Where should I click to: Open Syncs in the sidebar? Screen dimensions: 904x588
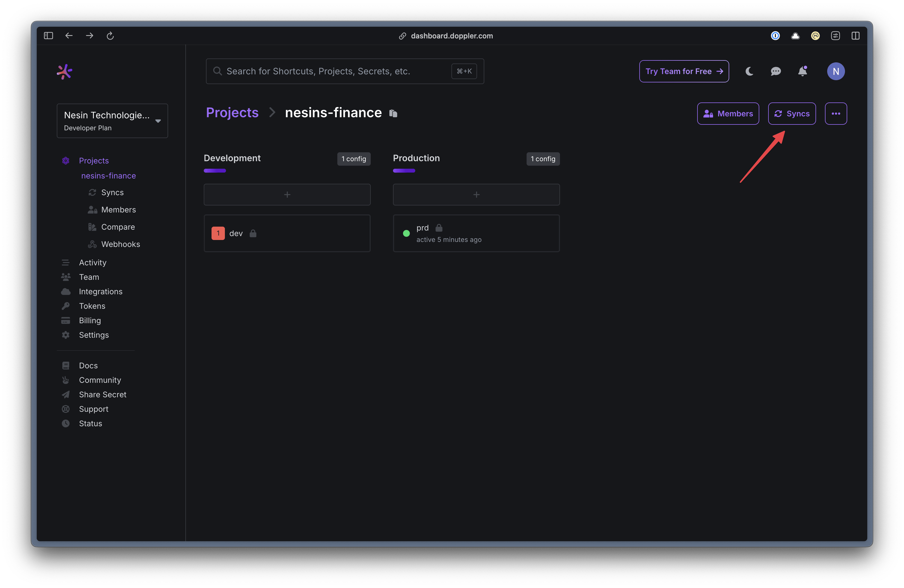point(112,193)
